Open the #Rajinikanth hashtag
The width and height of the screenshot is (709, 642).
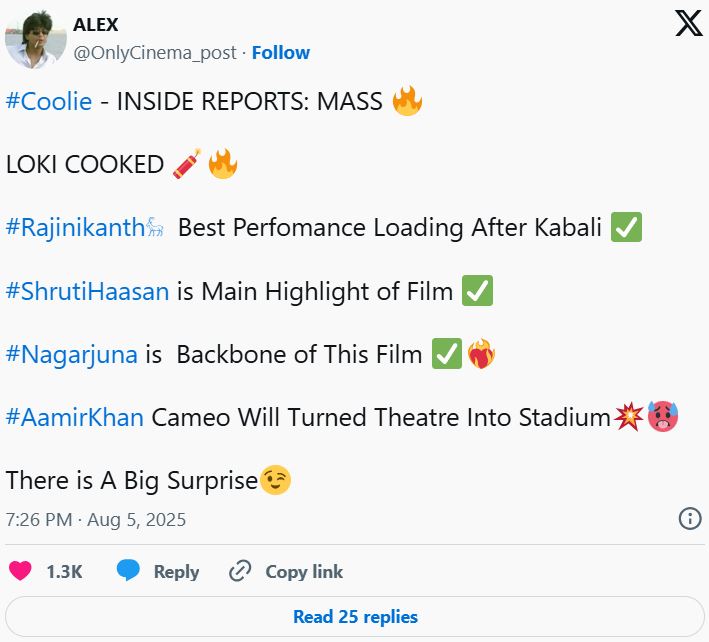[76, 227]
